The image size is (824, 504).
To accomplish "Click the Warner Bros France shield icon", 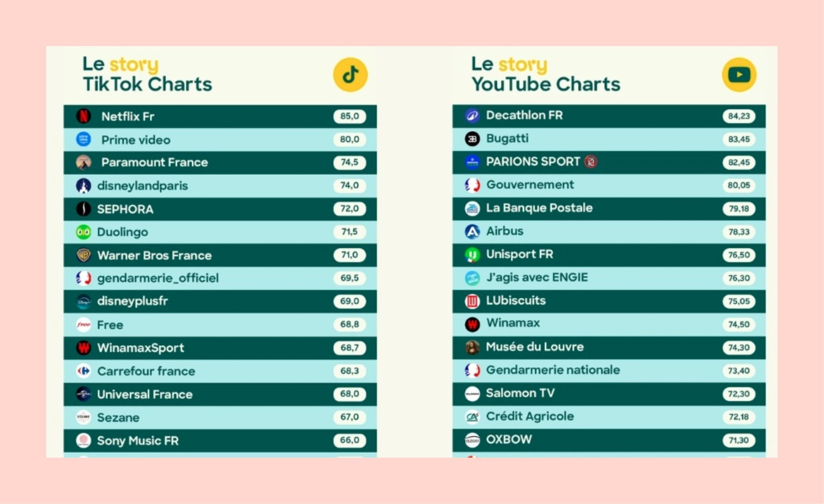I will (x=84, y=255).
